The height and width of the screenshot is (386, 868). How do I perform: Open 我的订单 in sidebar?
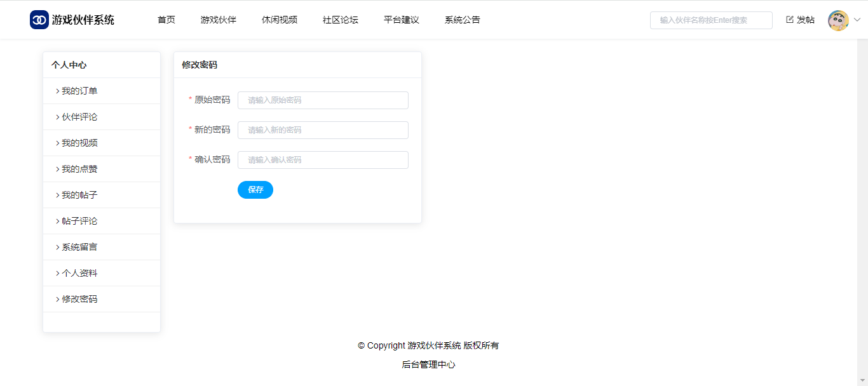(x=102, y=91)
